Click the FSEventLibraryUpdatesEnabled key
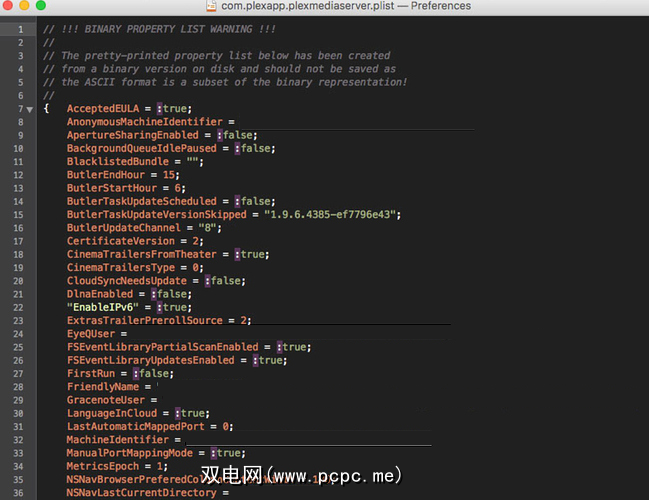The image size is (649, 500). 151,360
